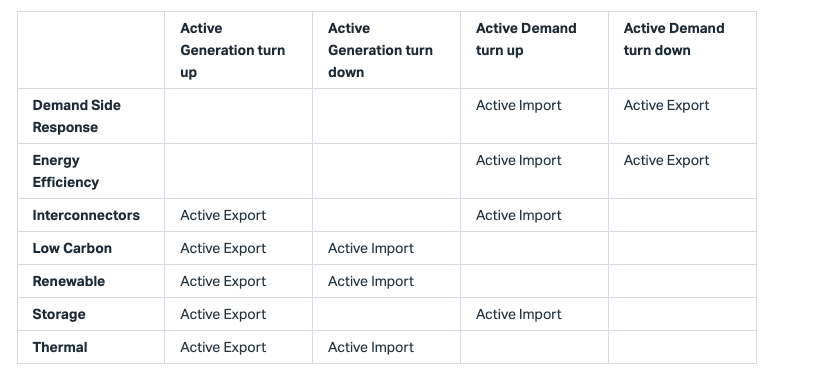Select the Thermal row label
The height and width of the screenshot is (377, 813).
60,347
